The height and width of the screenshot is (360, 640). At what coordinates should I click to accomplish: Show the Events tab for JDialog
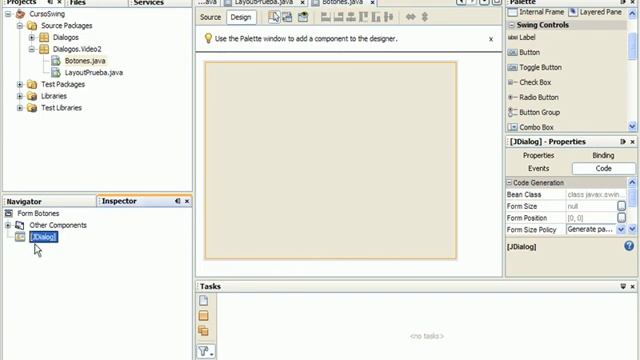click(x=538, y=169)
